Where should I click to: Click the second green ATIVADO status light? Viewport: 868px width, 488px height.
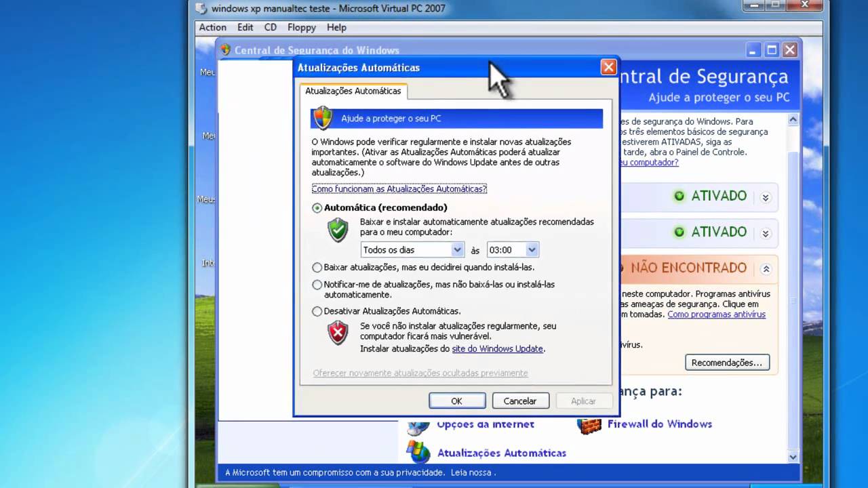coord(679,232)
